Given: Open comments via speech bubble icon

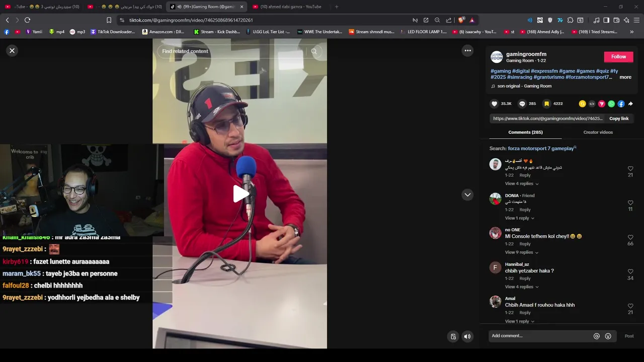Looking at the screenshot, I should (x=522, y=104).
